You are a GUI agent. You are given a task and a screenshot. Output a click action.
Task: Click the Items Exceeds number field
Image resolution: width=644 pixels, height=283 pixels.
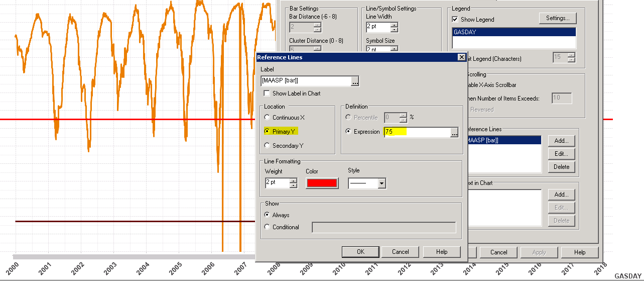point(562,98)
